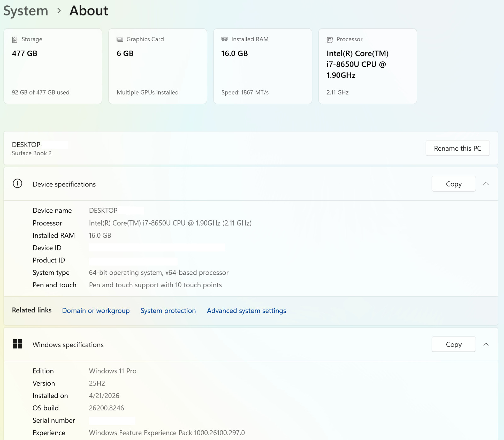Click the Device specifications header

(251, 184)
